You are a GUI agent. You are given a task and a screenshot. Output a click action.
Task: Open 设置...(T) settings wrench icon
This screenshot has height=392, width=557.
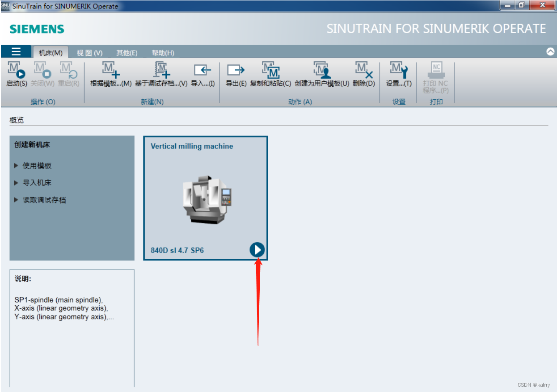pos(399,71)
